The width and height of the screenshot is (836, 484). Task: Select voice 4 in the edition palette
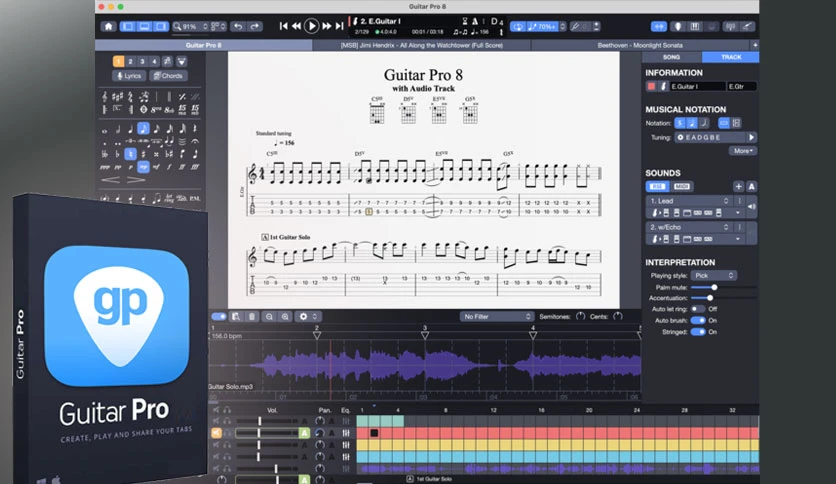point(154,61)
